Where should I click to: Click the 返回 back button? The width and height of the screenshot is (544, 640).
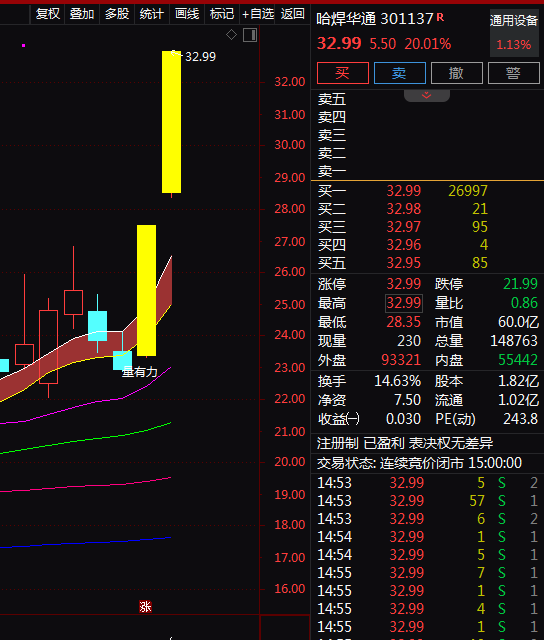[293, 14]
